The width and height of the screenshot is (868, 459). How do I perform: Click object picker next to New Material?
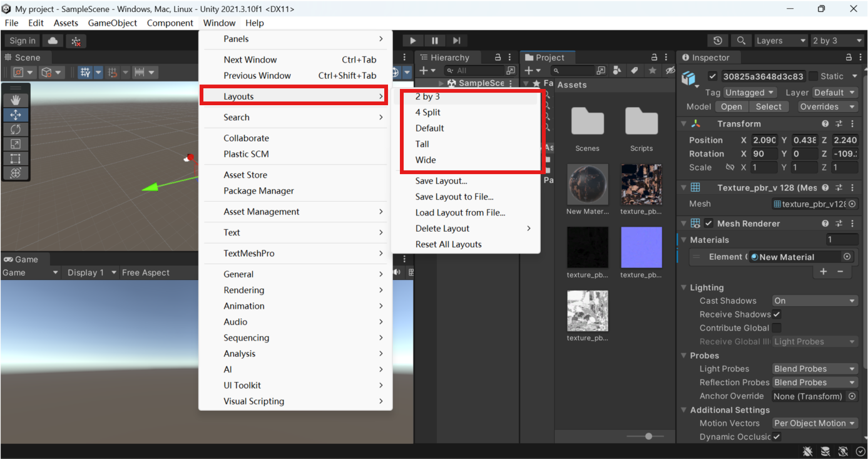click(847, 257)
